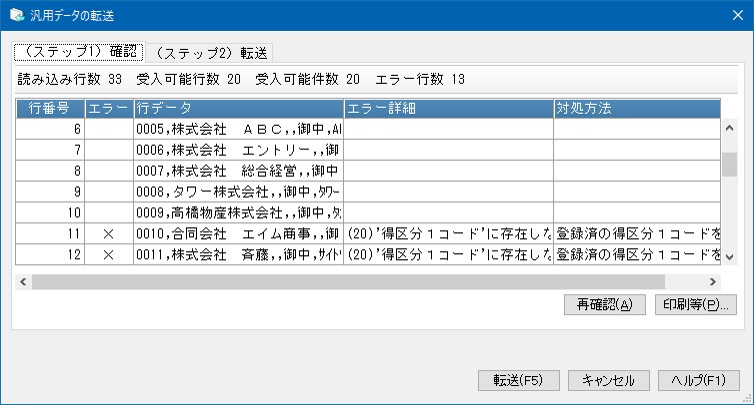
Task: Click the 対処方法 column header
Action: pos(636,107)
